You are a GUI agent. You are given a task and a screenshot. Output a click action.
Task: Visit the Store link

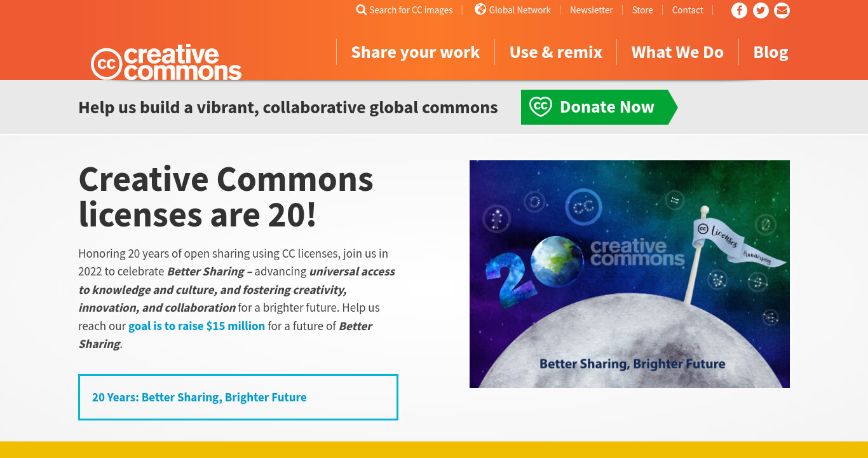point(642,10)
